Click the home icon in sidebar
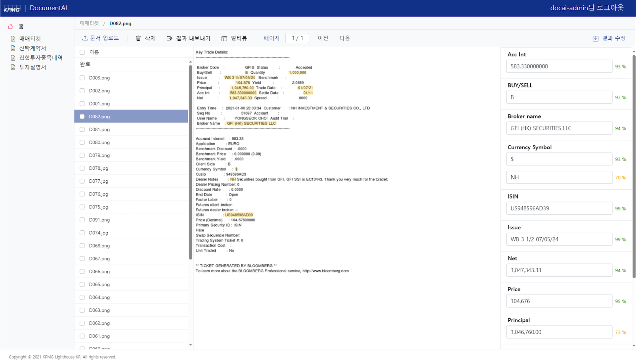 click(11, 26)
